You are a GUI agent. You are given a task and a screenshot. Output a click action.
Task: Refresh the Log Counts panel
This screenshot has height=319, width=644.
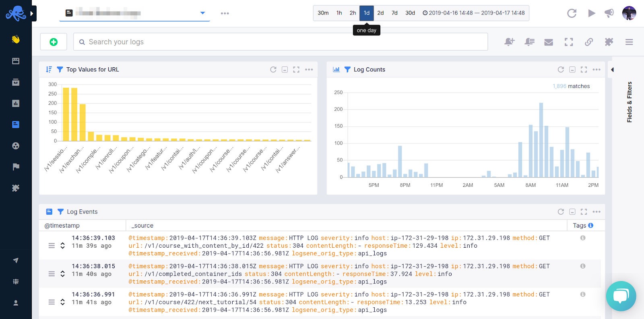[561, 70]
